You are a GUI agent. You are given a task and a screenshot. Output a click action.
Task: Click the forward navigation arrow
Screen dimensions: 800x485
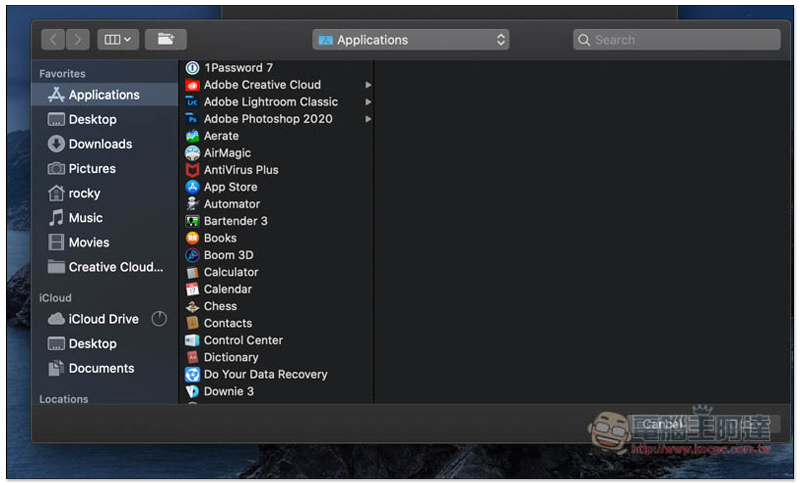(x=78, y=39)
